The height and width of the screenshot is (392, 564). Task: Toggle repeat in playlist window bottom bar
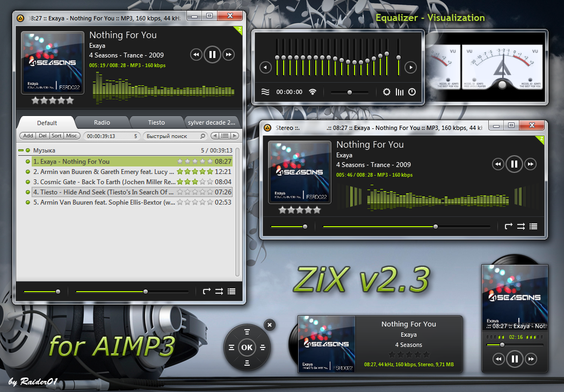pos(206,291)
